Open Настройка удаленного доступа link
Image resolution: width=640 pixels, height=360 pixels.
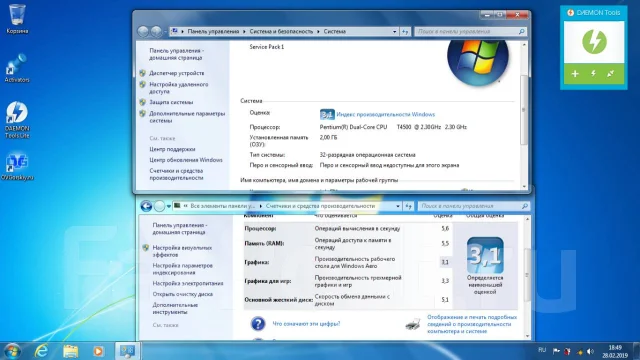pos(179,88)
